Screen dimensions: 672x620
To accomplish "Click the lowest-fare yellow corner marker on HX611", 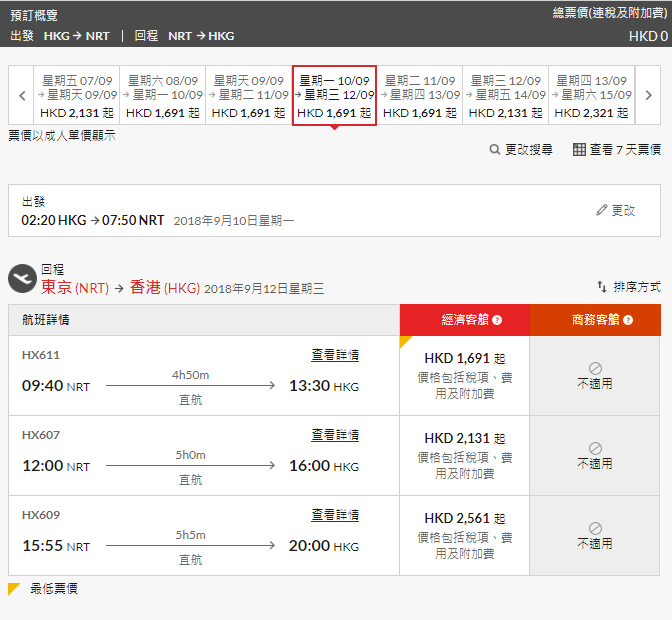I will coord(404,341).
